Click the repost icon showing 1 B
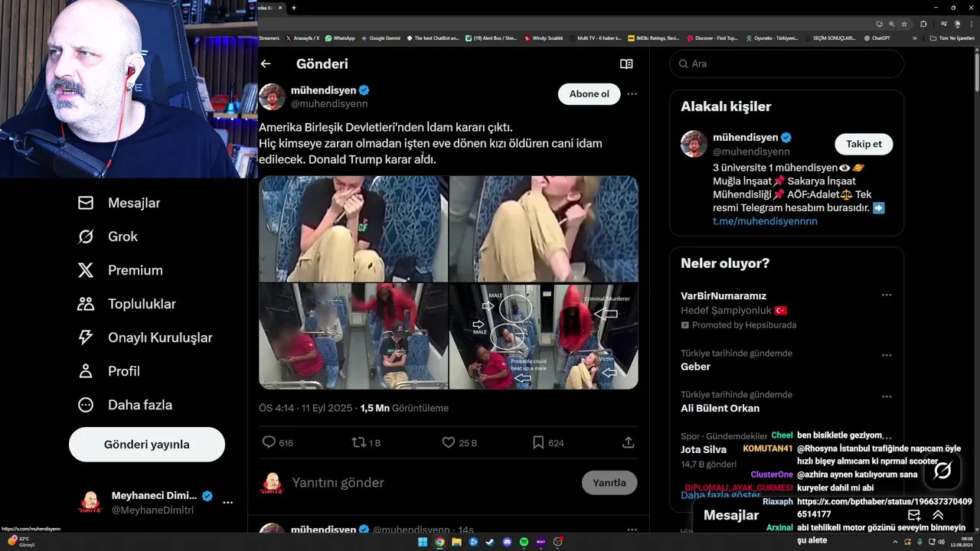 (x=365, y=442)
